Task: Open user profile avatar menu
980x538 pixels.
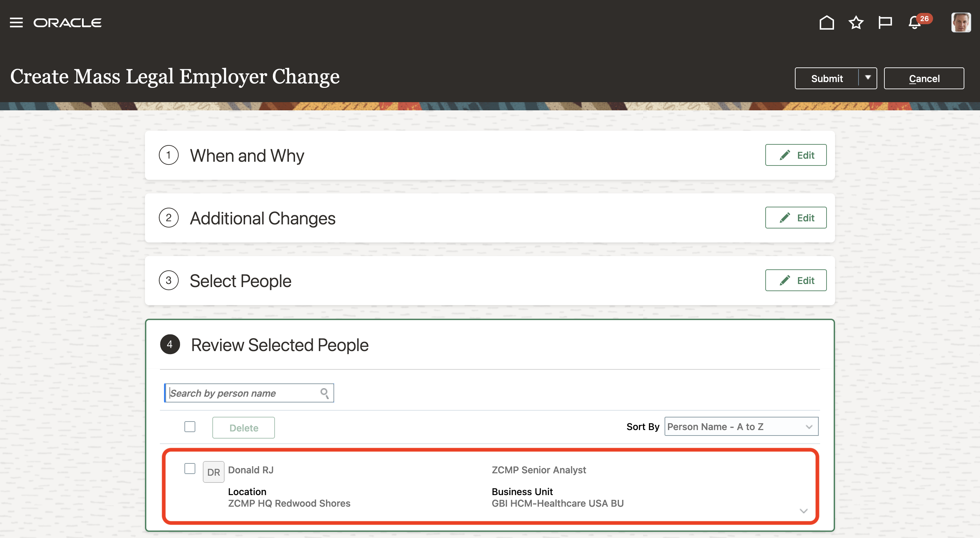Action: tap(961, 22)
